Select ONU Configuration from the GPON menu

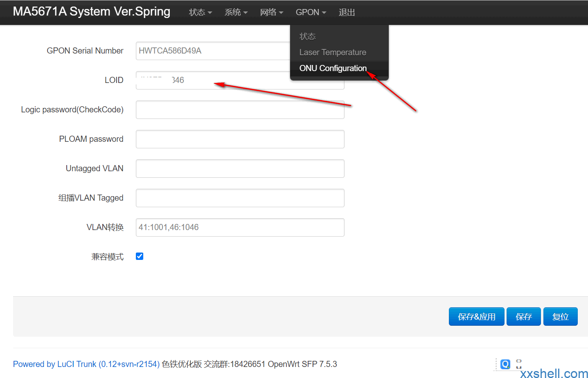pos(333,68)
